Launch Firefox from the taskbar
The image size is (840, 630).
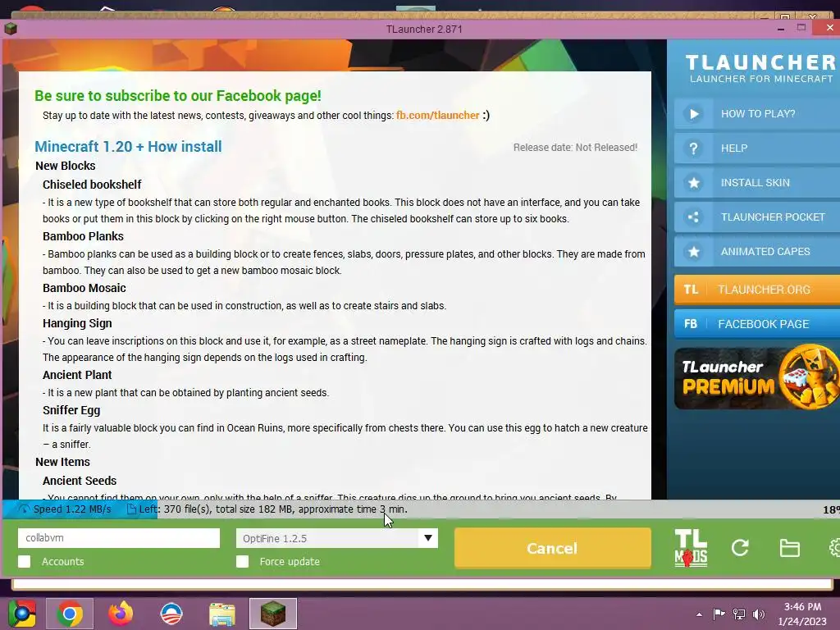coord(121,614)
